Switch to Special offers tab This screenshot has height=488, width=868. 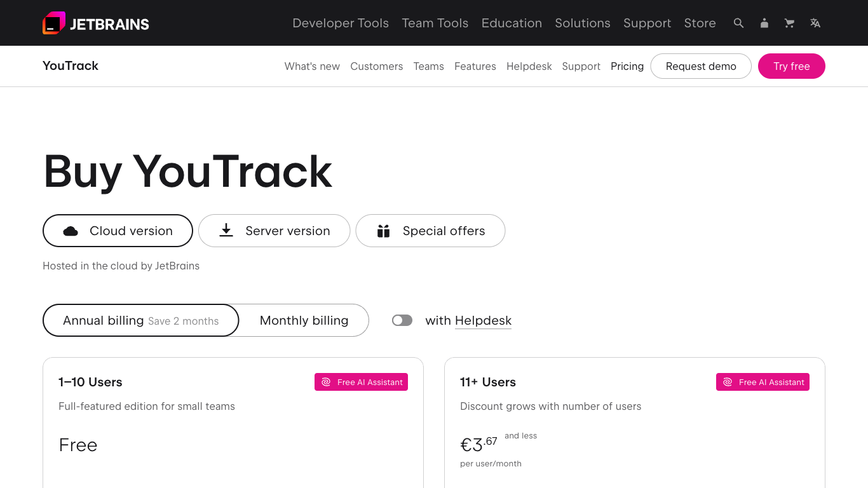(430, 231)
